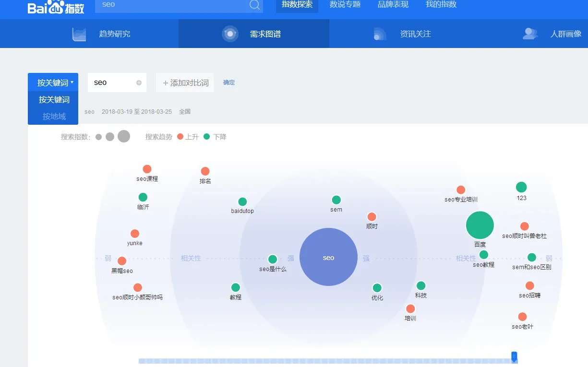Click the 资讯关注 section icon
The image size is (588, 367).
click(x=381, y=34)
